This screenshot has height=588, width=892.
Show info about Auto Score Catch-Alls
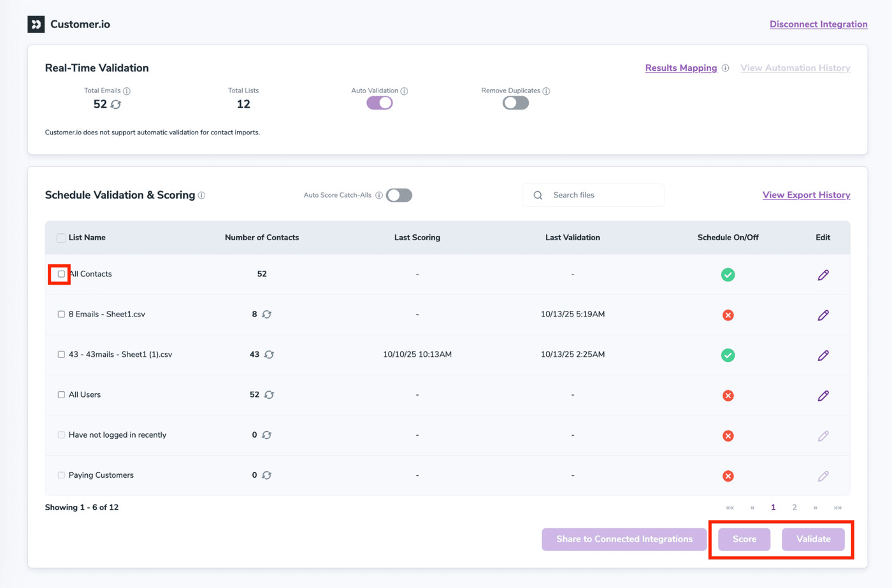tap(379, 196)
